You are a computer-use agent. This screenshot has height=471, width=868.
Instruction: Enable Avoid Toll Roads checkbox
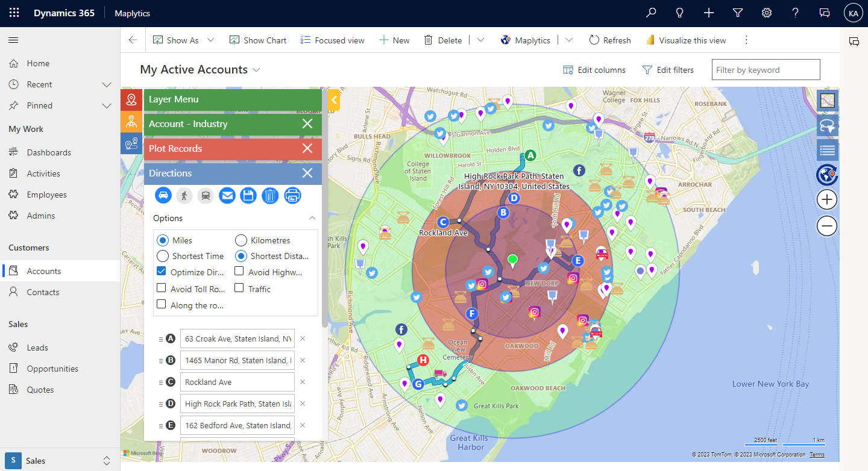pyautogui.click(x=162, y=288)
